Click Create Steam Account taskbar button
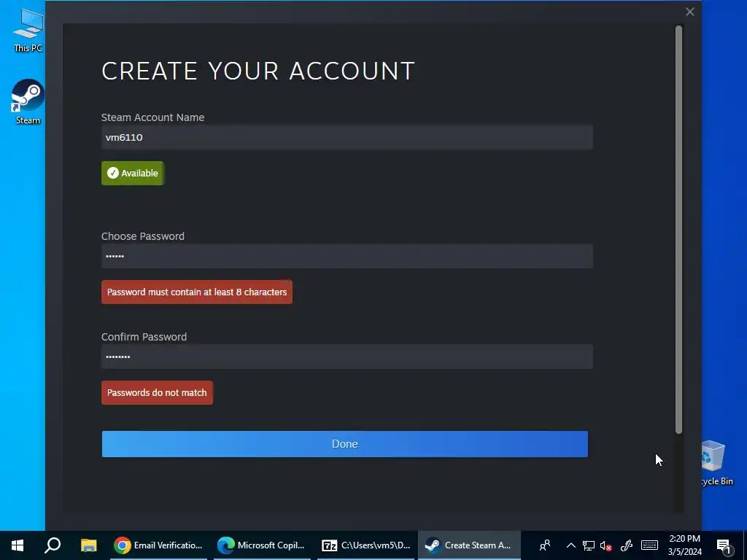This screenshot has height=560, width=747. [469, 545]
